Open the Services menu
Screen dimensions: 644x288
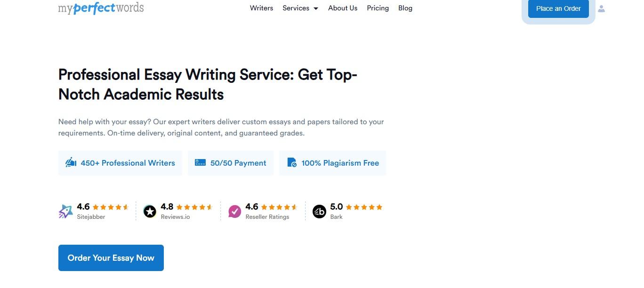(300, 8)
